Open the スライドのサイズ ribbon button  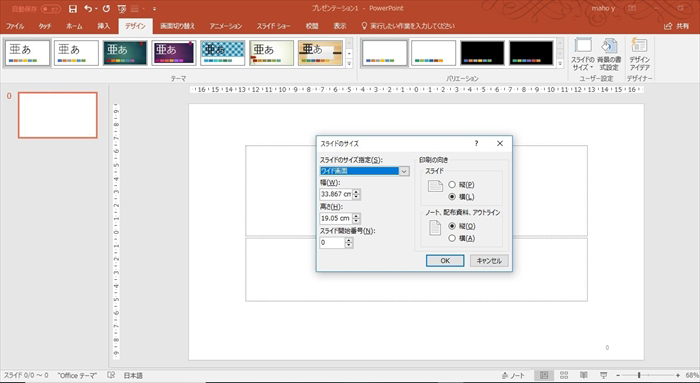pos(583,54)
